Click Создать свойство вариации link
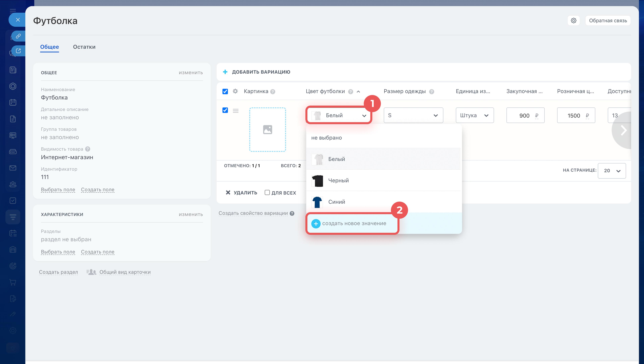The height and width of the screenshot is (364, 644). click(x=253, y=213)
